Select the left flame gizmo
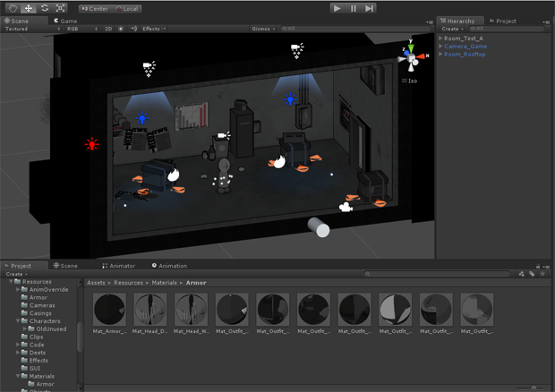This screenshot has width=555, height=392. click(174, 175)
